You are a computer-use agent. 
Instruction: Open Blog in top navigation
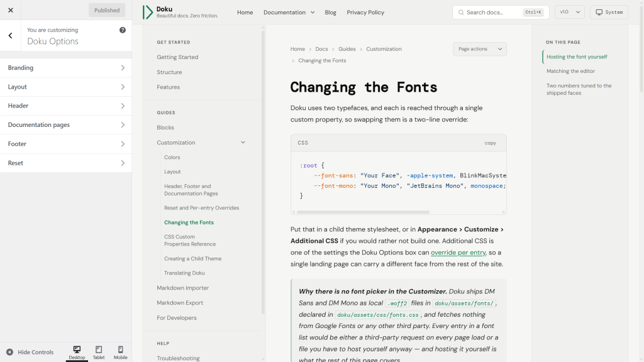[330, 13]
